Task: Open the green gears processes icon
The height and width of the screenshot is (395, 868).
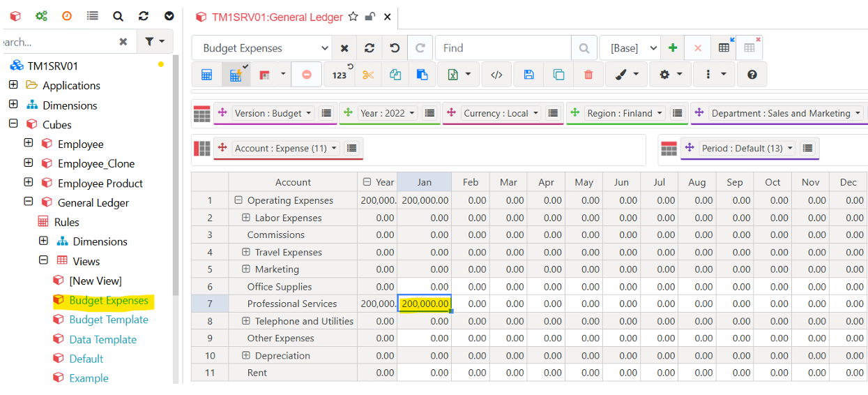Action: point(41,16)
